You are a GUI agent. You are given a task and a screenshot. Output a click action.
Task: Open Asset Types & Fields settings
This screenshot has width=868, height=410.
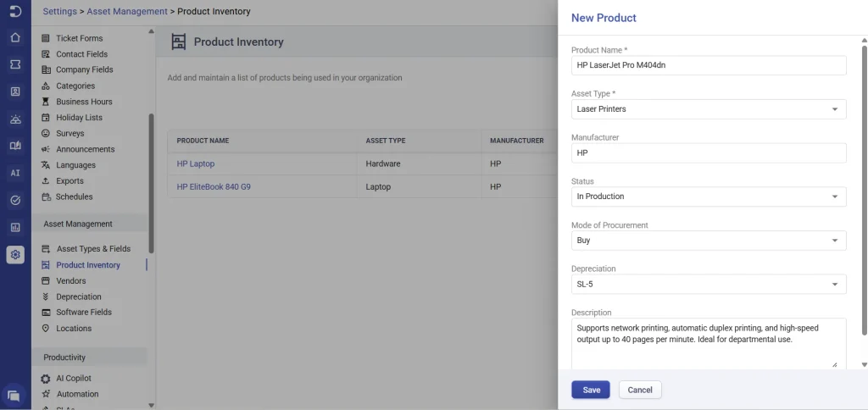tap(93, 249)
